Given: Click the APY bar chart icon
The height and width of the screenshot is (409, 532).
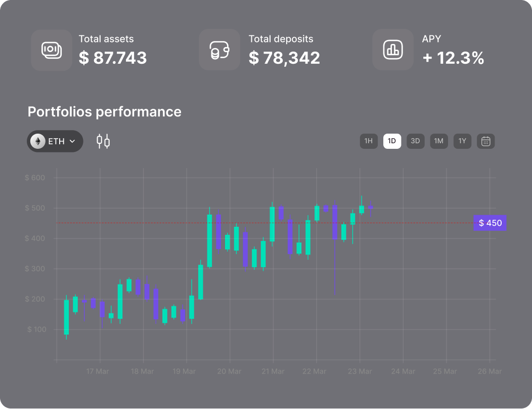Looking at the screenshot, I should tap(392, 50).
